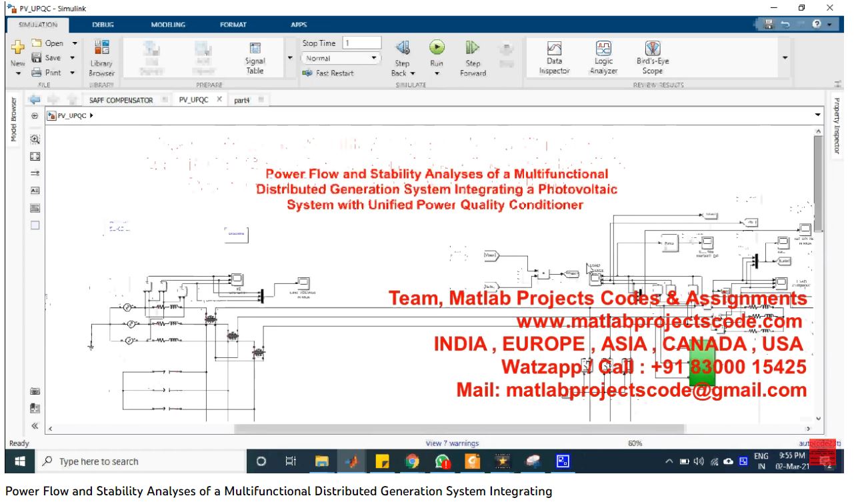Viewport: 854px width, 504px height.
Task: Expand the Print dropdown arrow
Action: tap(72, 73)
